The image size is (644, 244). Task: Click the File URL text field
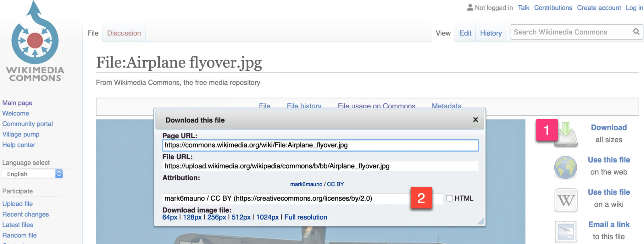coord(320,166)
